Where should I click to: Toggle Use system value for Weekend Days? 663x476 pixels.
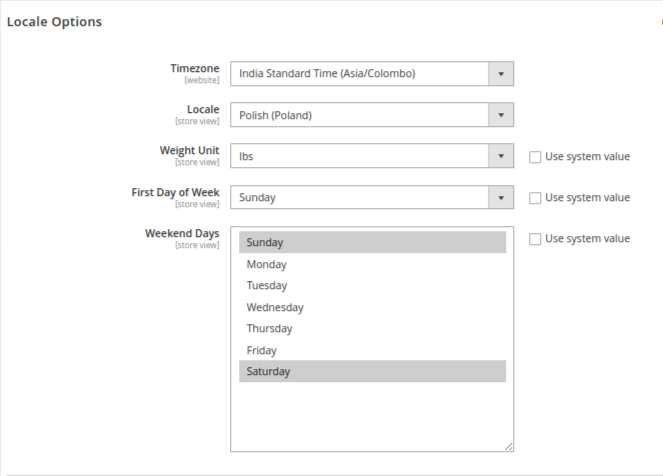click(x=535, y=239)
